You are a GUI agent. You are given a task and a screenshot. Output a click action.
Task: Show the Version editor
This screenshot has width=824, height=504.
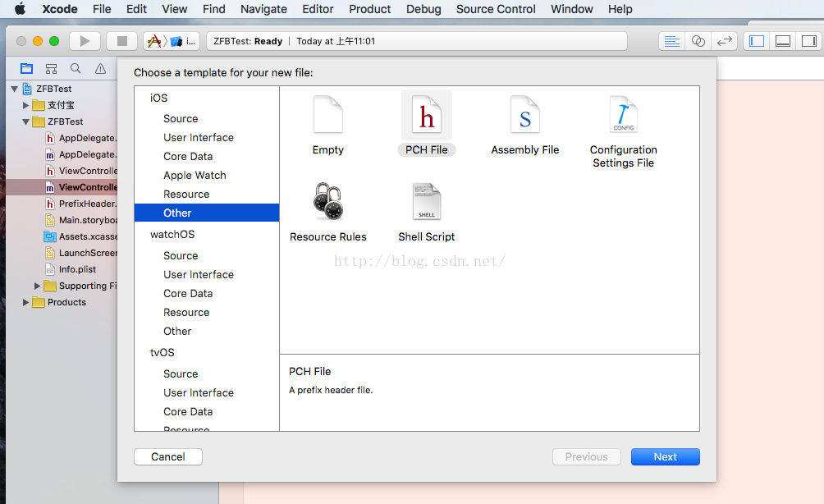pyautogui.click(x=724, y=41)
